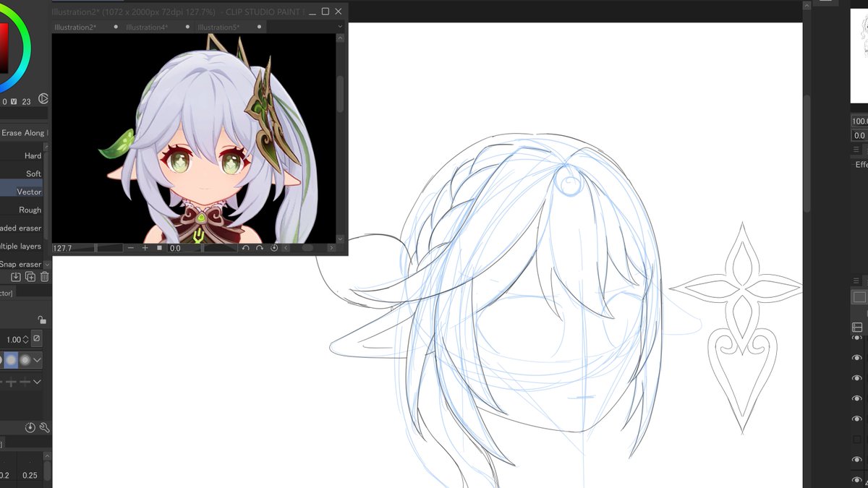868x488 pixels.
Task: Click the H value toggle icon beside 23
Action: point(14,102)
